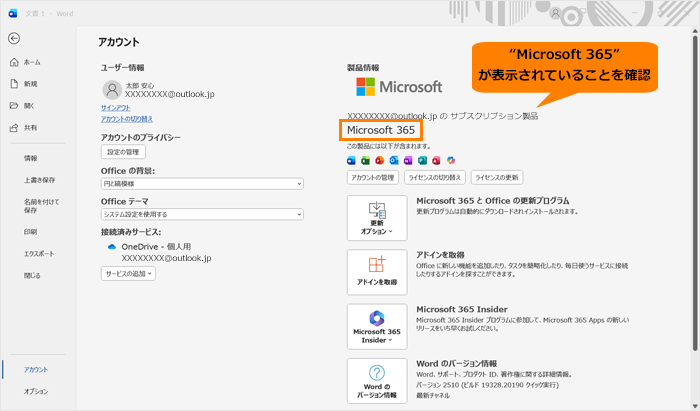Open the 更新オプション dropdown button
Screen dimensions: 700x411
click(x=377, y=218)
